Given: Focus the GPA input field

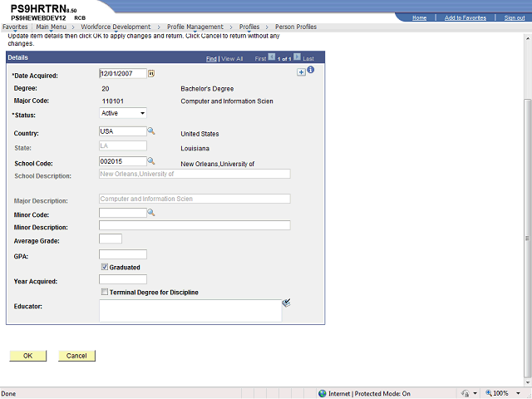Looking at the screenshot, I should click(x=123, y=254).
